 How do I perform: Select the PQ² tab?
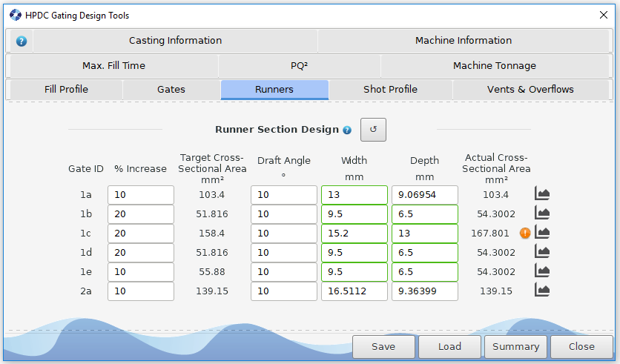coord(299,66)
